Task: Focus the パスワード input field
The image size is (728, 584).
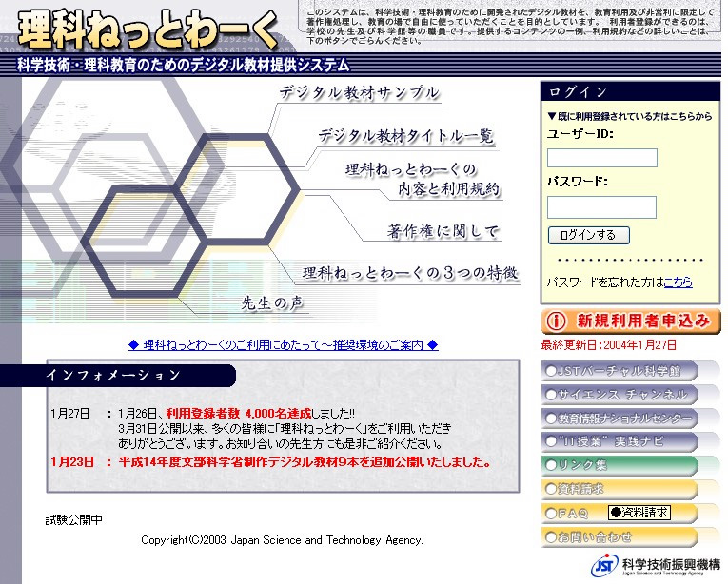Action: click(x=601, y=207)
